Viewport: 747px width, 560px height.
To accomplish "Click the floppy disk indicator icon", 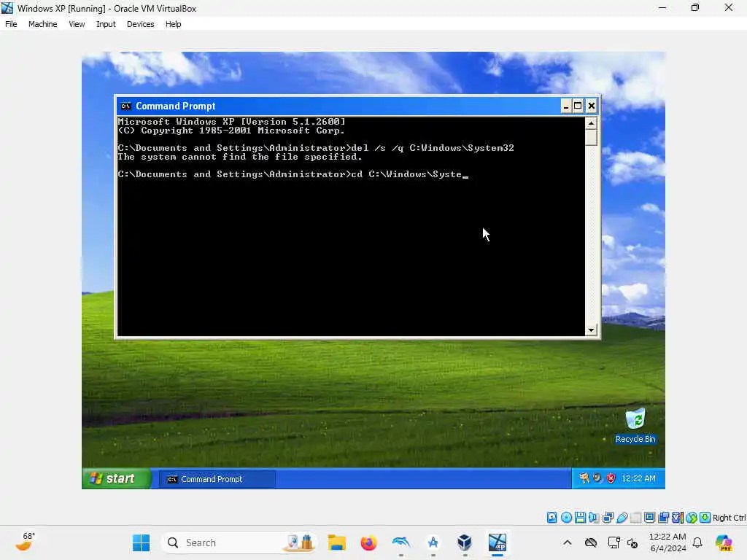I will coord(580,518).
